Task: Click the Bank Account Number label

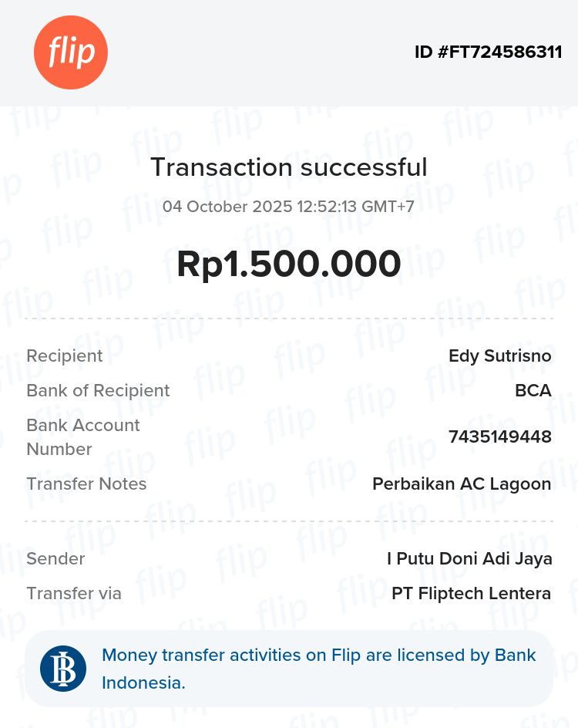Action: point(83,436)
